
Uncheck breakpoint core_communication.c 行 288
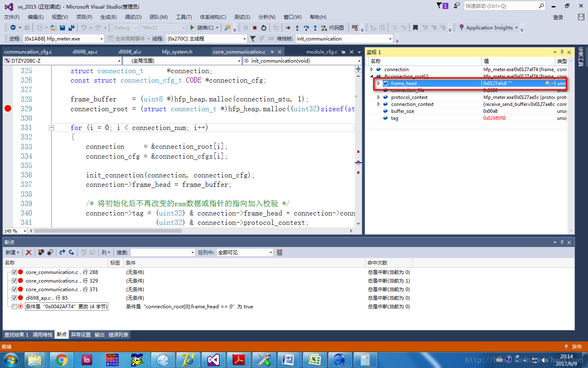click(15, 272)
